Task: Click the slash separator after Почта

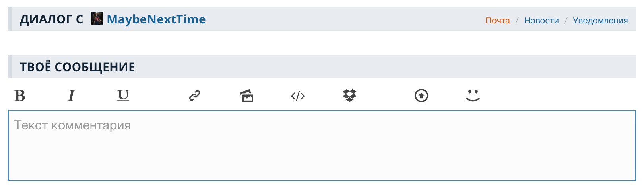Action: (517, 21)
